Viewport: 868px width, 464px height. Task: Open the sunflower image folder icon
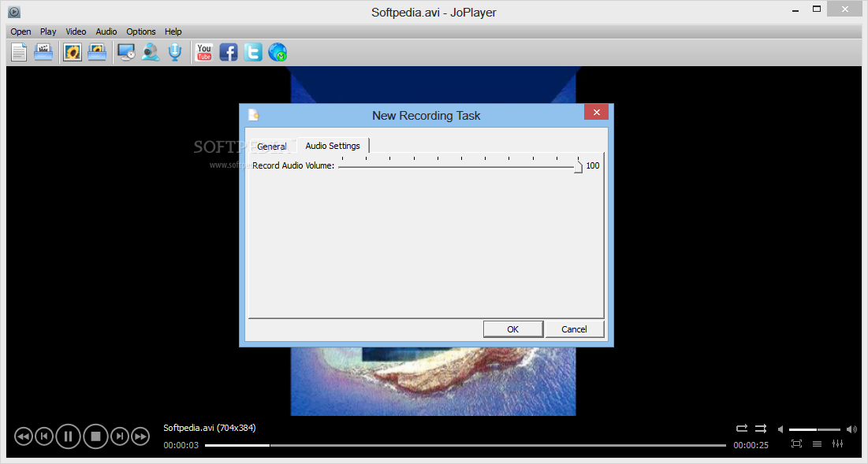click(x=97, y=53)
